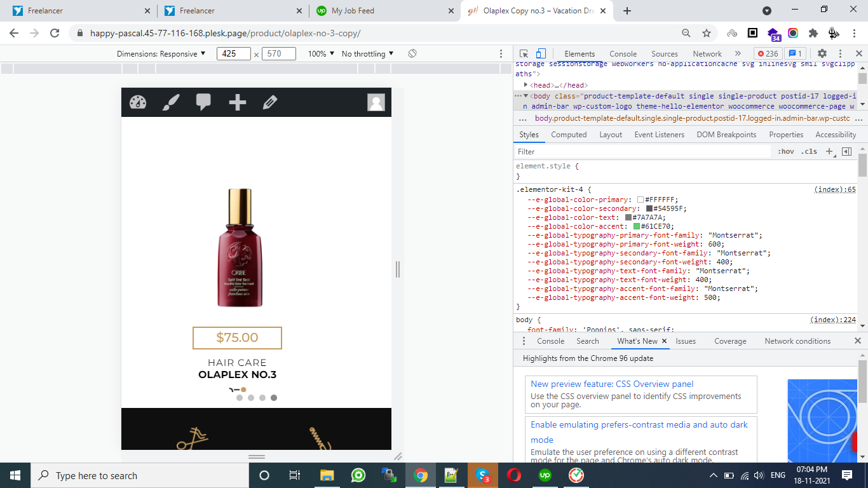Click the #54595F secondary color swatch
This screenshot has width=868, height=488.
tap(649, 208)
